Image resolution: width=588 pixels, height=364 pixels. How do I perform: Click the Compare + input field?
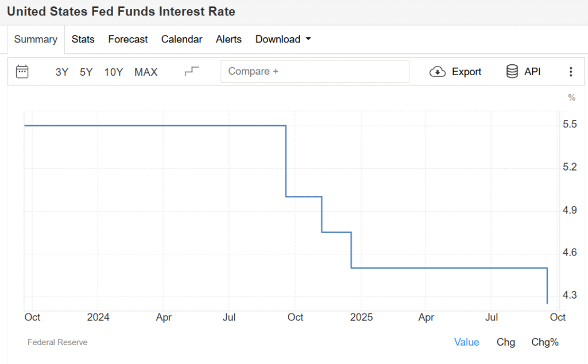(x=315, y=72)
